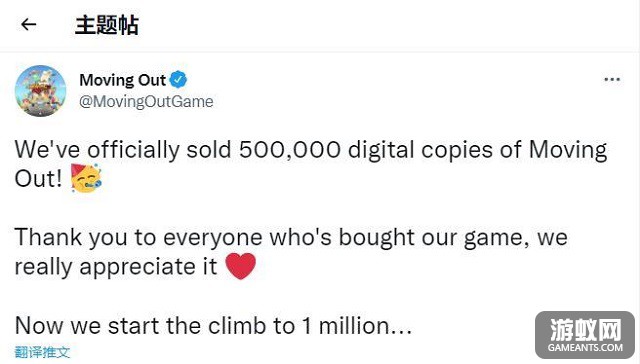Click the 'Now we start the climb' line

pyautogui.click(x=213, y=326)
